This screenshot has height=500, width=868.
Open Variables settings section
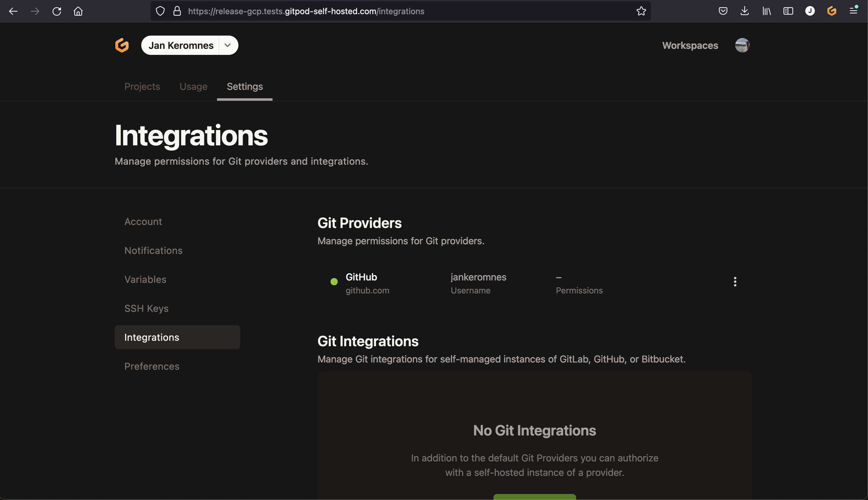145,280
